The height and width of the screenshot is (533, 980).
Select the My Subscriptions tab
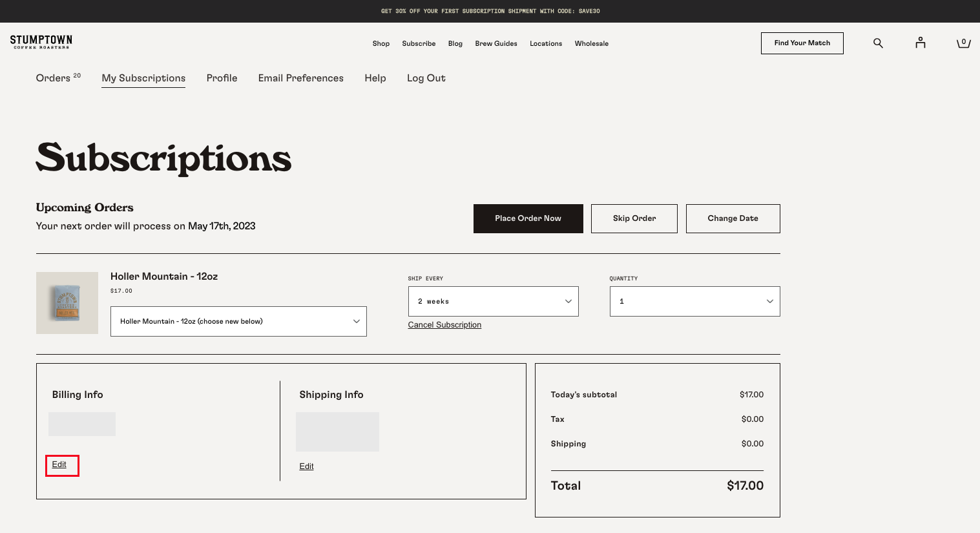coord(143,78)
